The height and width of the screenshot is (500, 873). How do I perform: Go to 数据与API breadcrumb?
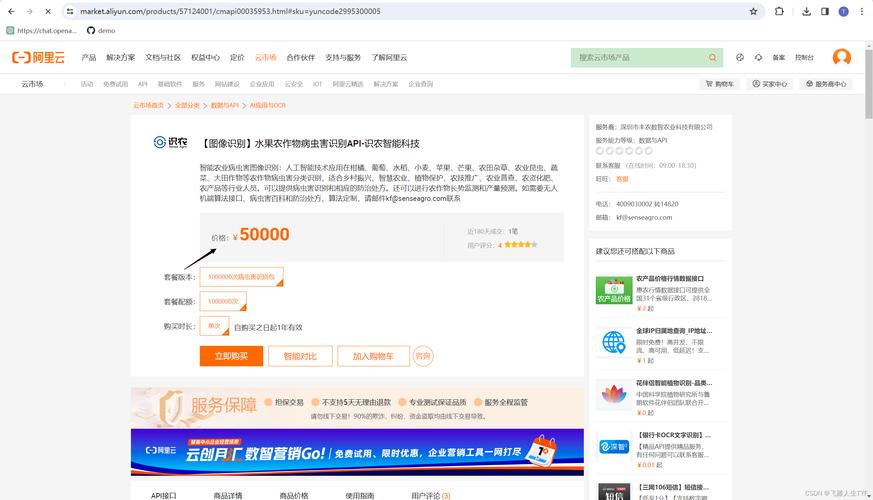(x=224, y=105)
